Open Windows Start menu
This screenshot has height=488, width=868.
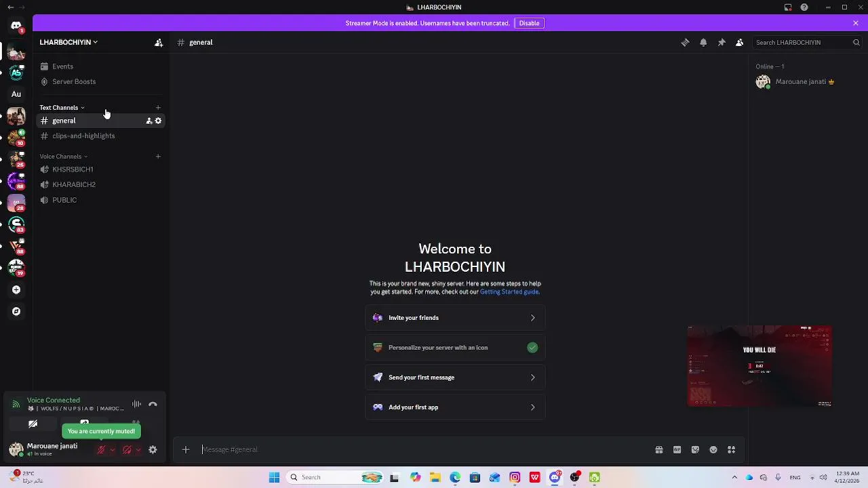pos(275,478)
